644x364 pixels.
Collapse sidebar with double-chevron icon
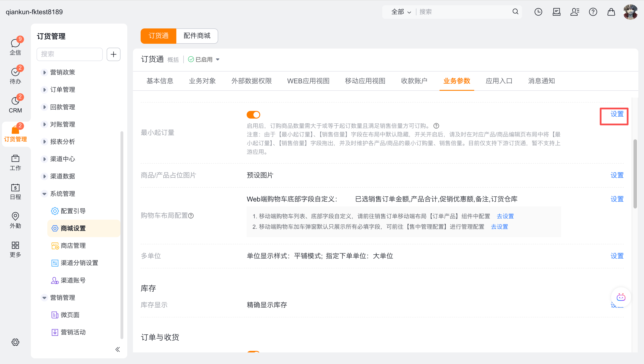pyautogui.click(x=118, y=349)
